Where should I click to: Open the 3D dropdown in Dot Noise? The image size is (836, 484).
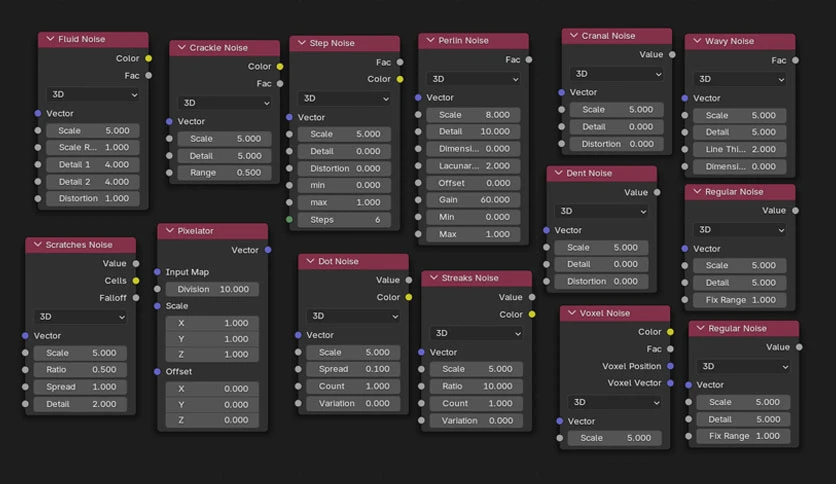pos(353,316)
